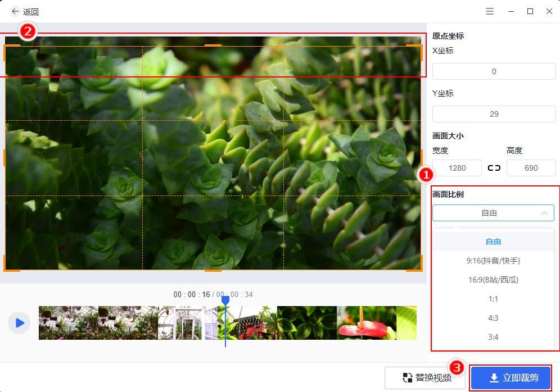Click the back arrow beside 返回
Screen dimensions: 560x392
coord(15,11)
